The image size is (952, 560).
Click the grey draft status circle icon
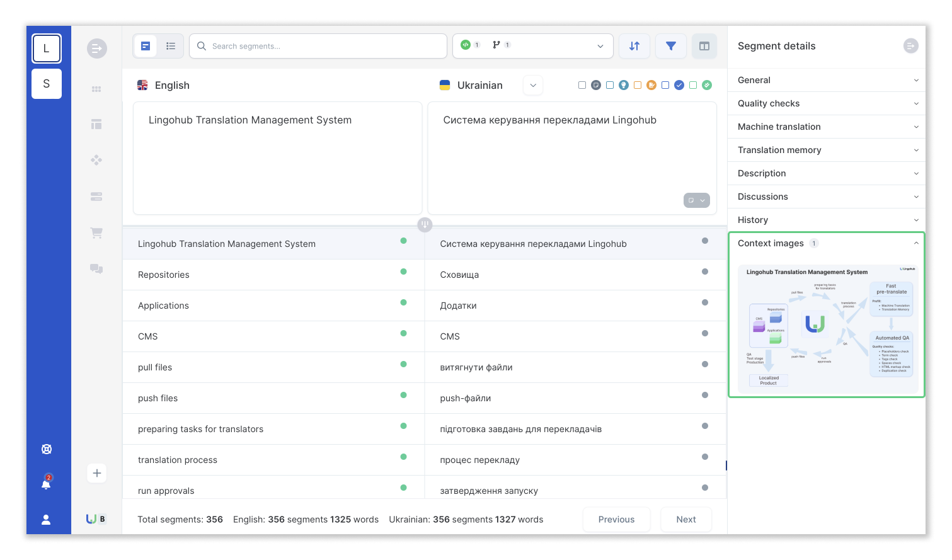(x=596, y=85)
